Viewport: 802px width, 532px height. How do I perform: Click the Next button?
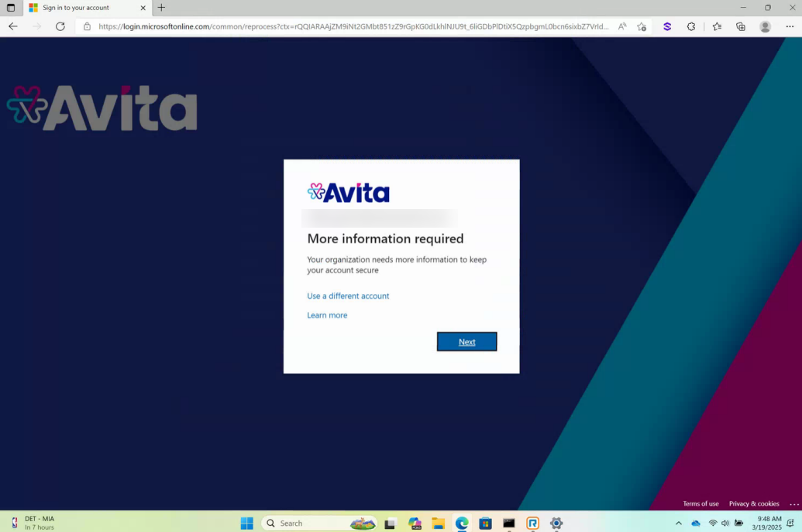pos(466,342)
